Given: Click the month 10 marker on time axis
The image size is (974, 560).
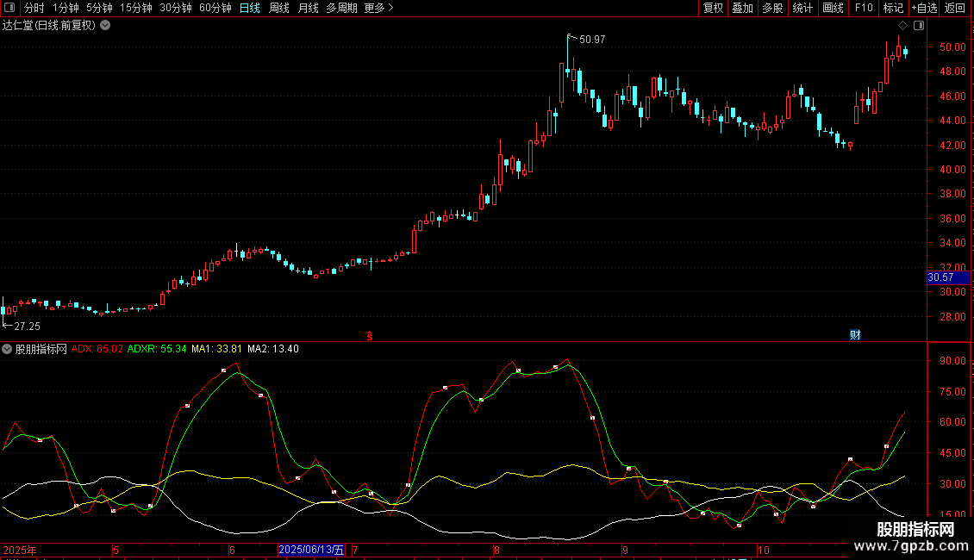Looking at the screenshot, I should pyautogui.click(x=764, y=550).
